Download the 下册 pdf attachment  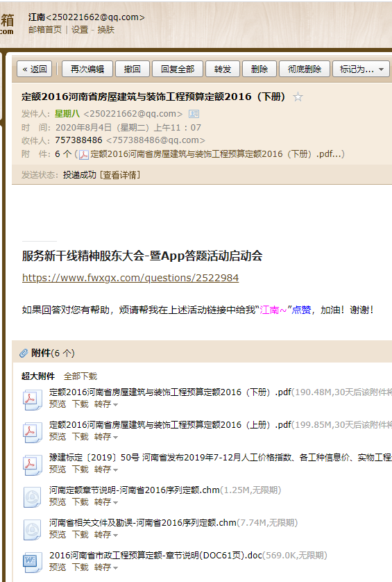80,404
